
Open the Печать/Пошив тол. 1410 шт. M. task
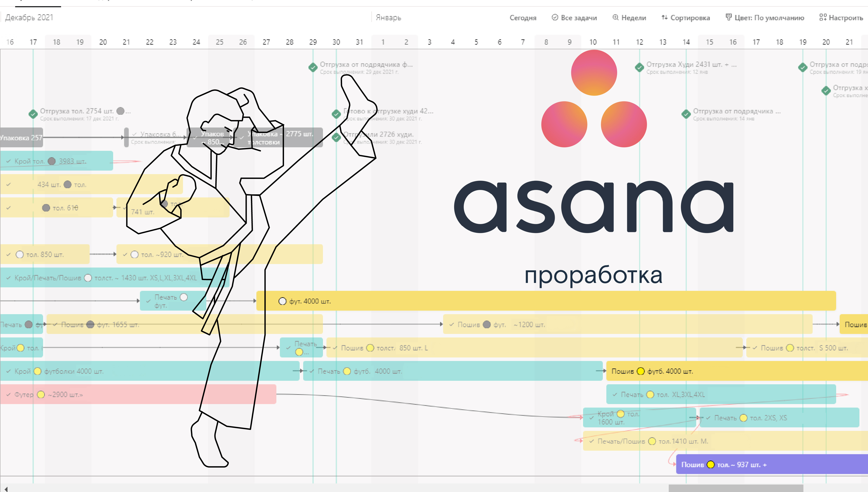tap(725, 441)
